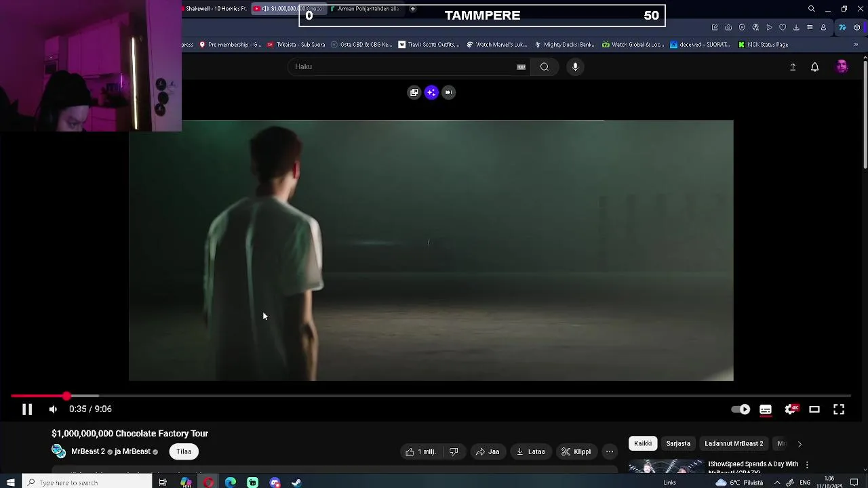Open Microsoft Edge from the taskbar

click(231, 483)
